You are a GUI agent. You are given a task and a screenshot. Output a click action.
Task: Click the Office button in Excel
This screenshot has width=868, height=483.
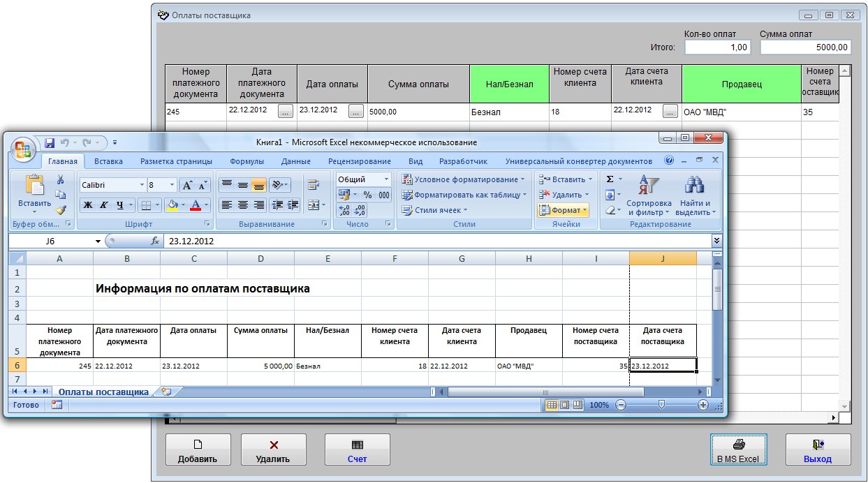coord(22,148)
